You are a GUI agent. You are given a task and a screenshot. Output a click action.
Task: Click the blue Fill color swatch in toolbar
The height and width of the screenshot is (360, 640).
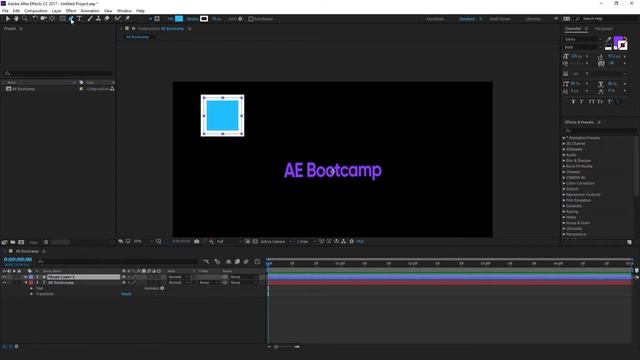pyautogui.click(x=179, y=19)
